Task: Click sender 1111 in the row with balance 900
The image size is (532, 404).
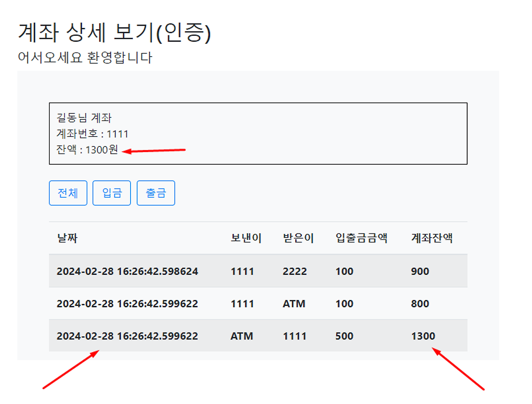Action: [x=242, y=271]
